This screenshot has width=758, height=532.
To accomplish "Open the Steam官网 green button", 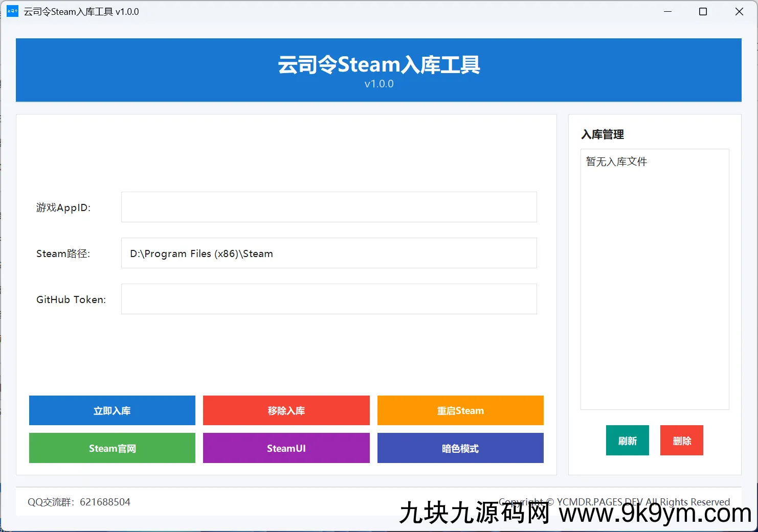I will [x=112, y=448].
